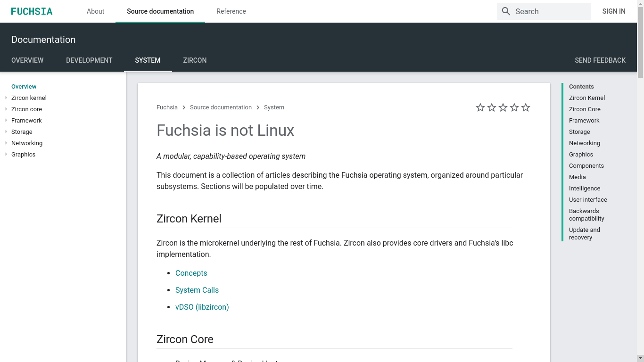Select Overview in the left sidebar
This screenshot has width=644, height=362.
(24, 87)
